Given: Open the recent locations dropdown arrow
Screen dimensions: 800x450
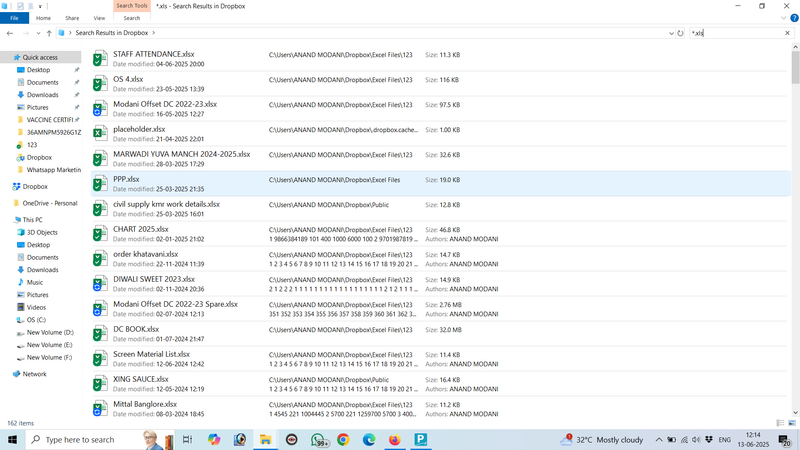Looking at the screenshot, I should click(38, 33).
